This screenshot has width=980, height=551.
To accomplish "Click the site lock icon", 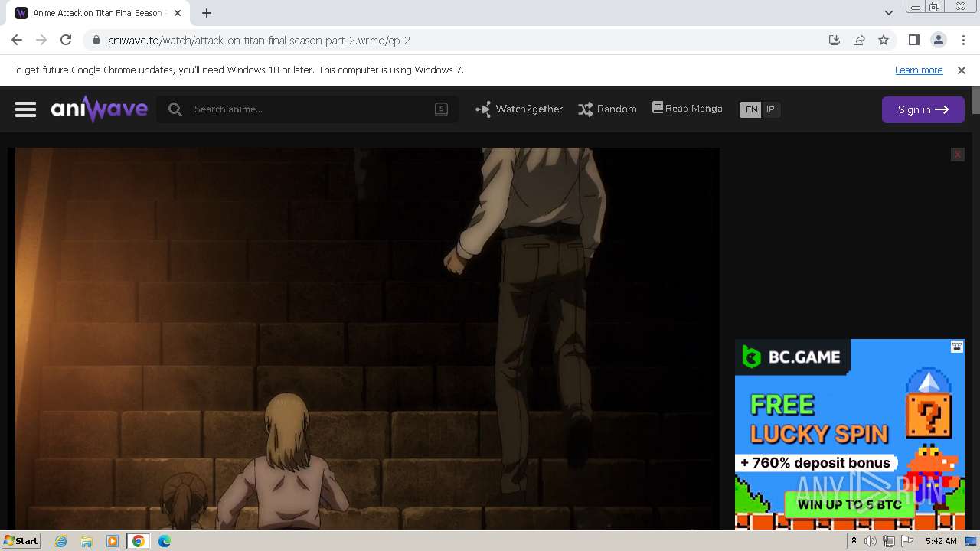I will [96, 41].
